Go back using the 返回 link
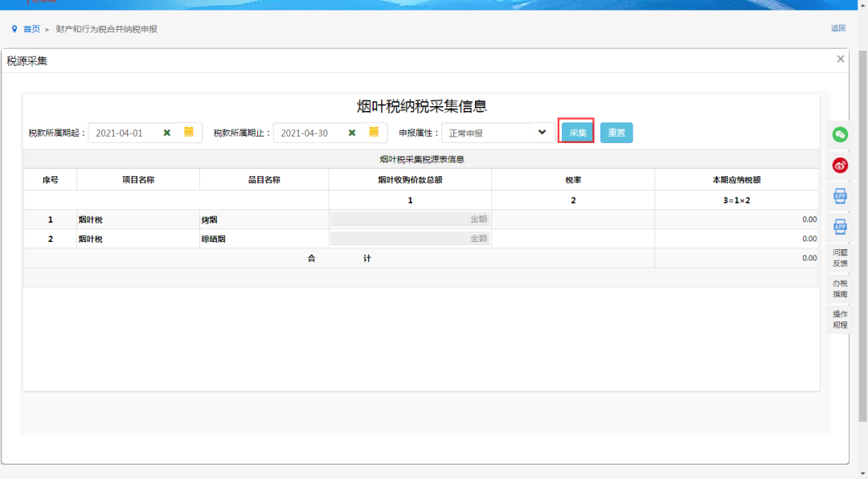Viewport: 868px width, 479px height. pyautogui.click(x=838, y=28)
